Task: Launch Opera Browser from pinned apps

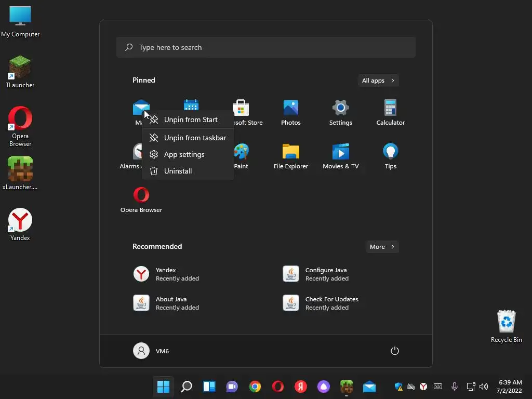Action: [141, 200]
